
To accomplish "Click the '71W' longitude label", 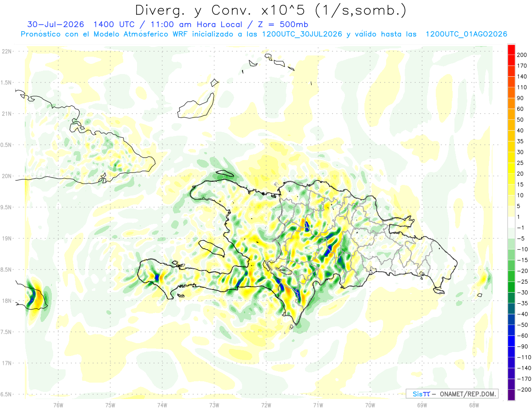I will 318,405.
